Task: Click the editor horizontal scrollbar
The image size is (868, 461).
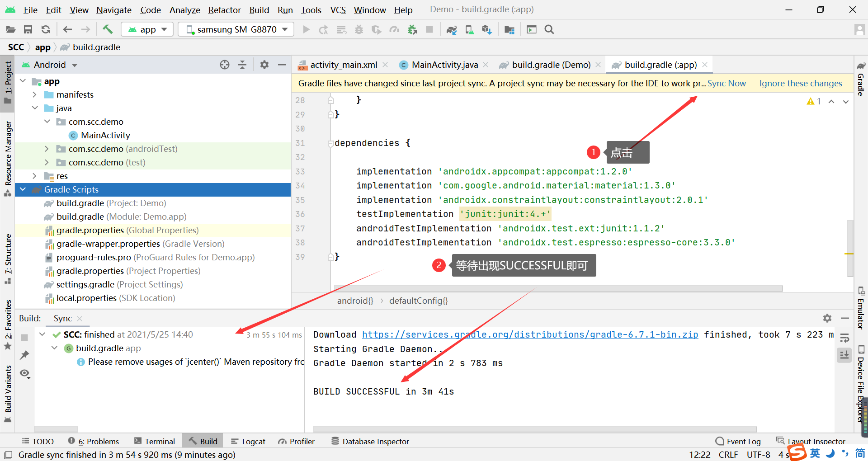Action: 558,288
